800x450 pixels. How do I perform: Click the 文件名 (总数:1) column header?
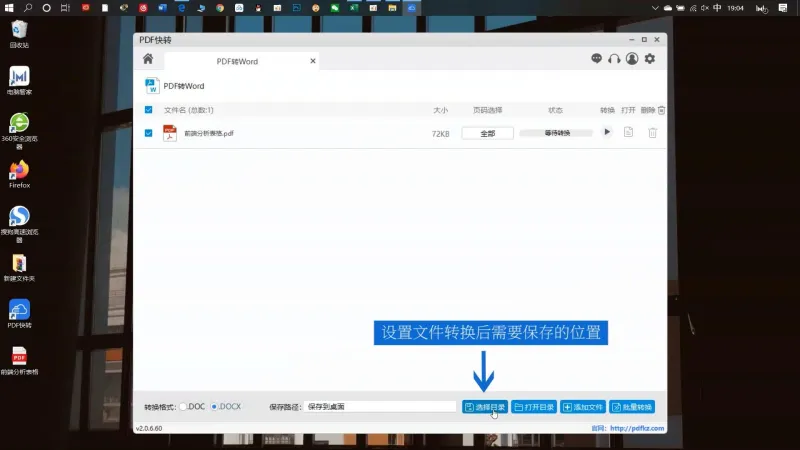pyautogui.click(x=188, y=110)
